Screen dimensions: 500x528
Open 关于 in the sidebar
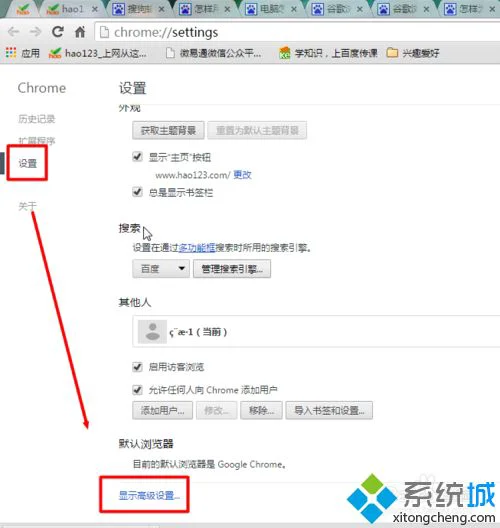point(28,206)
